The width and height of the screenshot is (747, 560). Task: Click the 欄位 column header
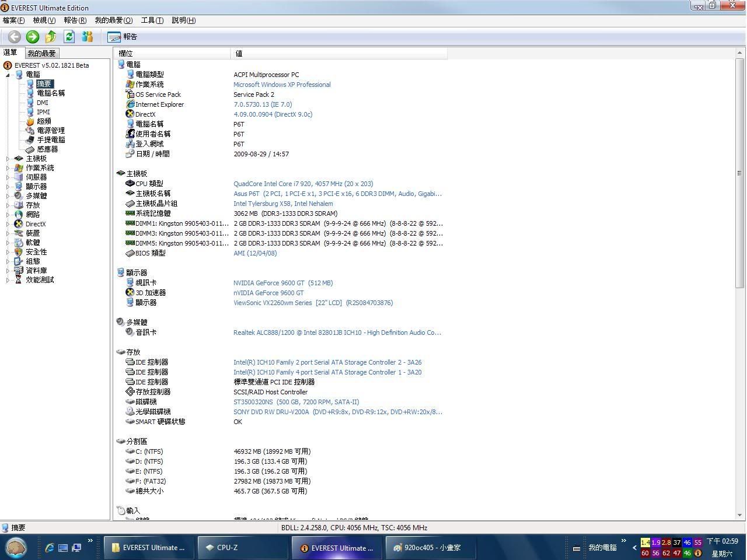point(172,54)
